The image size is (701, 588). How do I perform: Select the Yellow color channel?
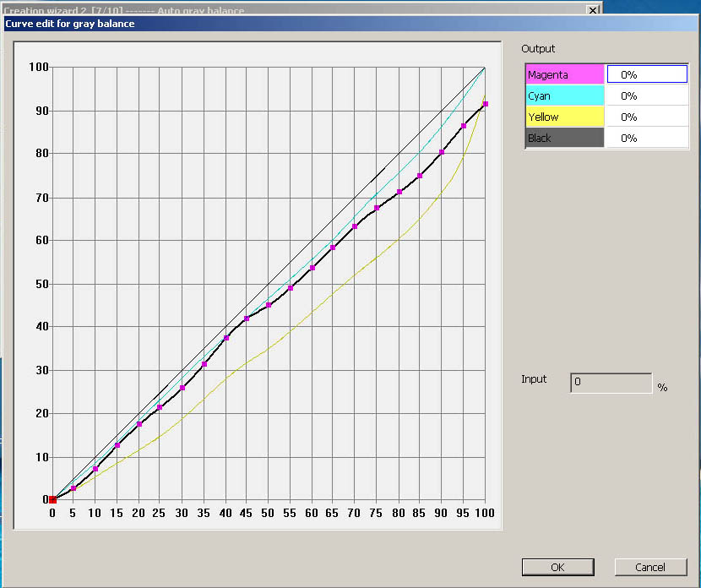565,117
